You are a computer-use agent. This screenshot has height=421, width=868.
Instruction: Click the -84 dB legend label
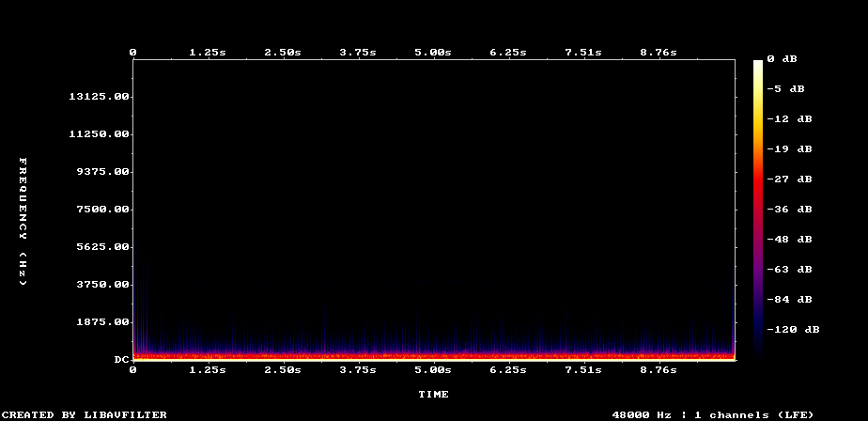789,300
